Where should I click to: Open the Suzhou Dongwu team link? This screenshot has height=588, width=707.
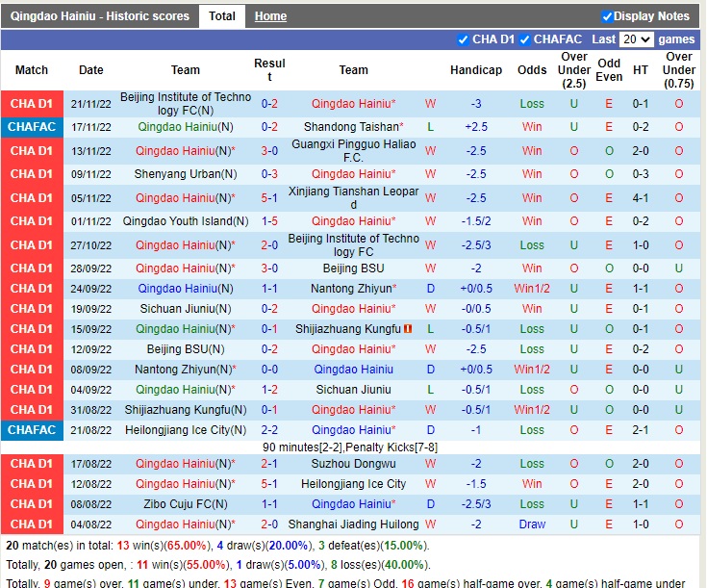[353, 464]
